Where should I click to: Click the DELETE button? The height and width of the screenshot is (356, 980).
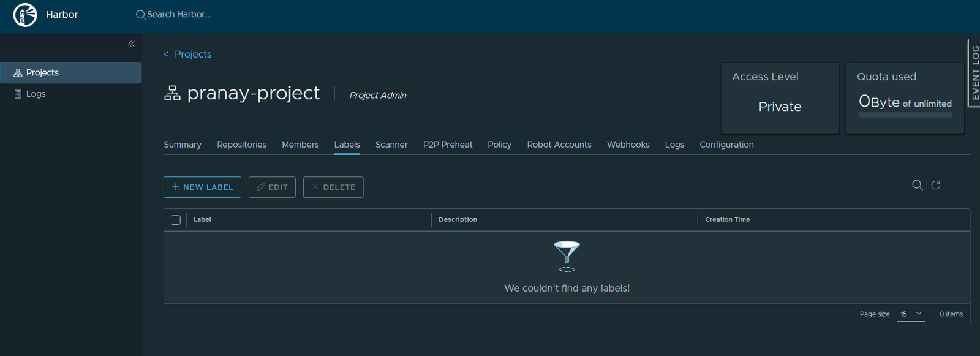click(x=333, y=187)
